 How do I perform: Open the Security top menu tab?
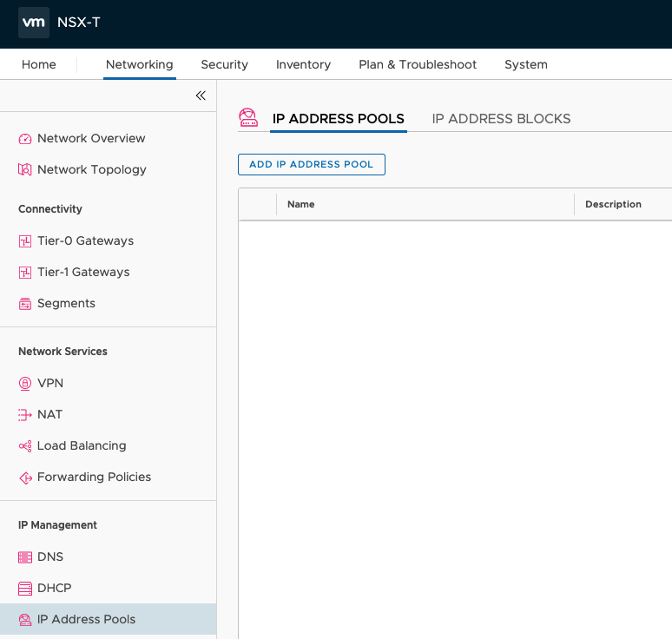click(x=224, y=64)
